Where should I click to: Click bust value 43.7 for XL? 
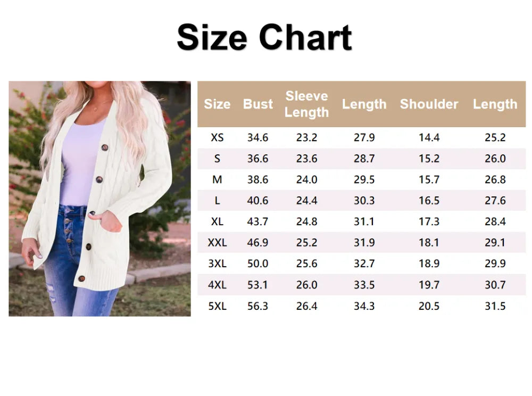point(257,221)
